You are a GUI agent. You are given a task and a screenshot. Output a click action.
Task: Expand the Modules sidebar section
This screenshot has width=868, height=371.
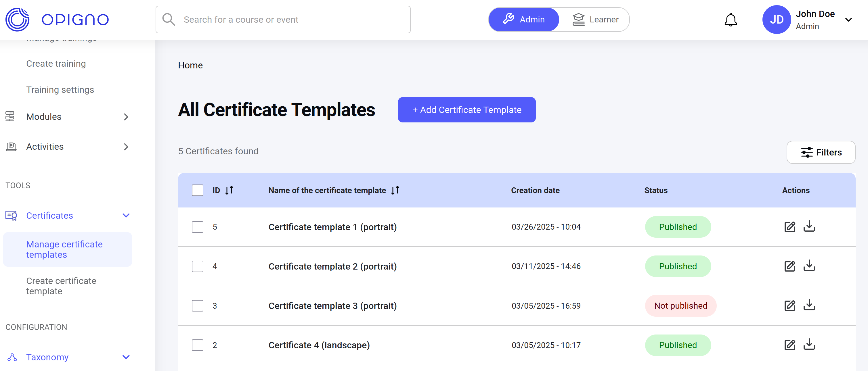(126, 117)
